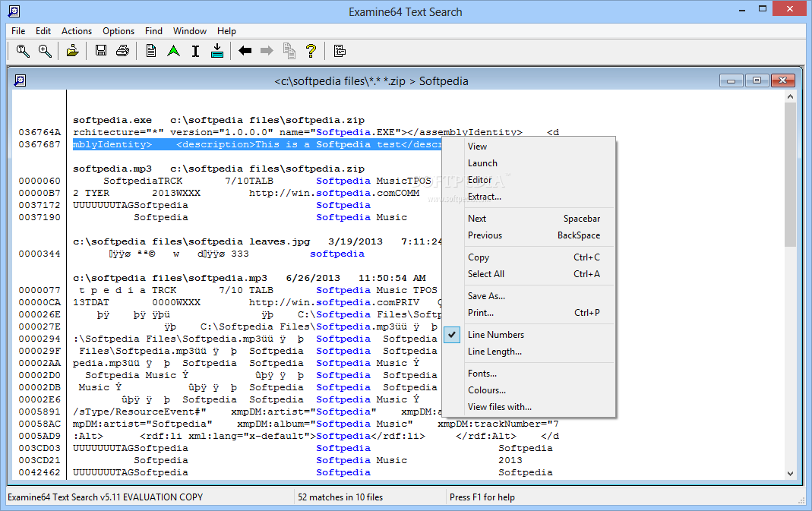Screen dimensions: 812x511
Task: Choose Select All from the context menu
Action: 529,274
